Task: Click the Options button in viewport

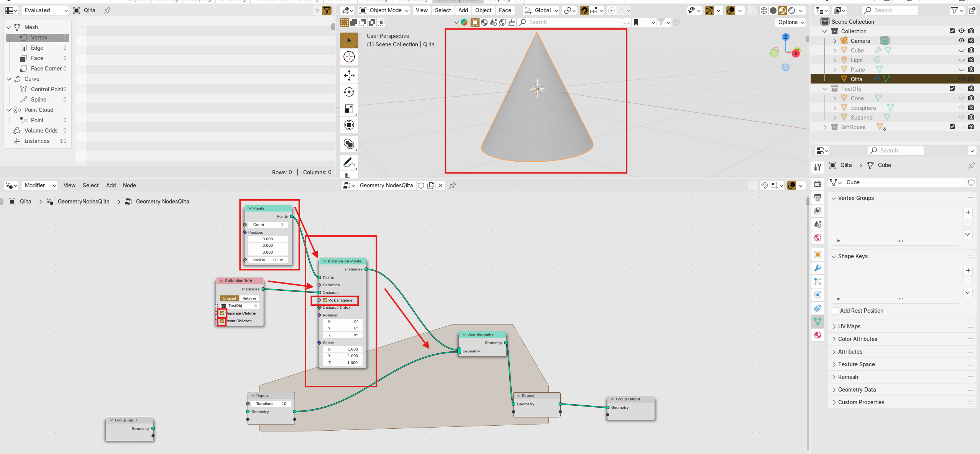Action: pos(790,22)
